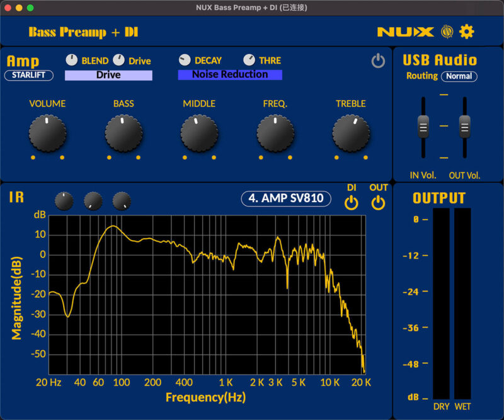This screenshot has height=420, width=504.
Task: Click the first small IR knob
Action: (x=63, y=200)
